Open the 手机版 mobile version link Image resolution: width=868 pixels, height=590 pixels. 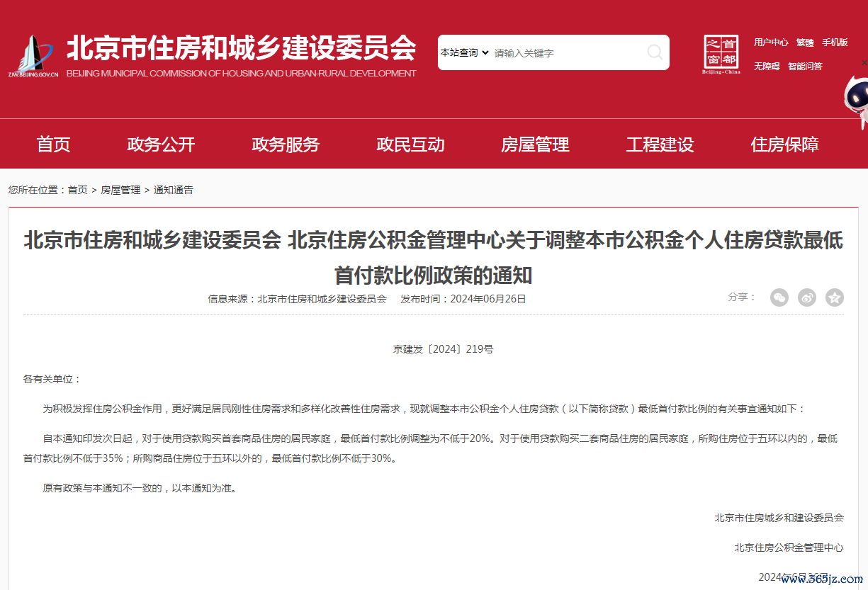coord(835,42)
